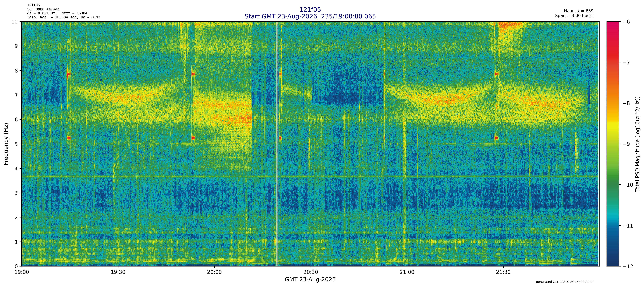Click the "Frequency (Hz)" y-axis label
This screenshot has width=644, height=287.
click(6, 144)
